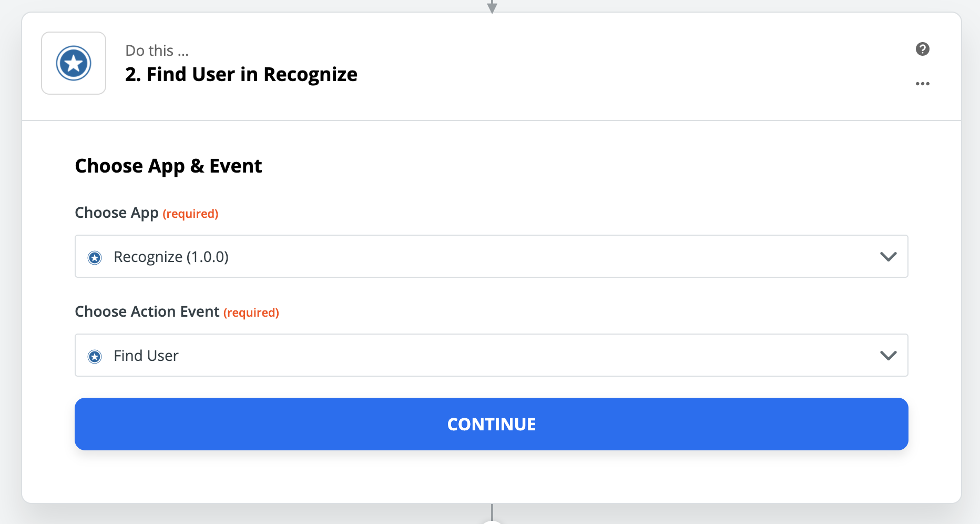980x524 pixels.
Task: Click the Recognize app logo icon
Action: click(x=73, y=63)
